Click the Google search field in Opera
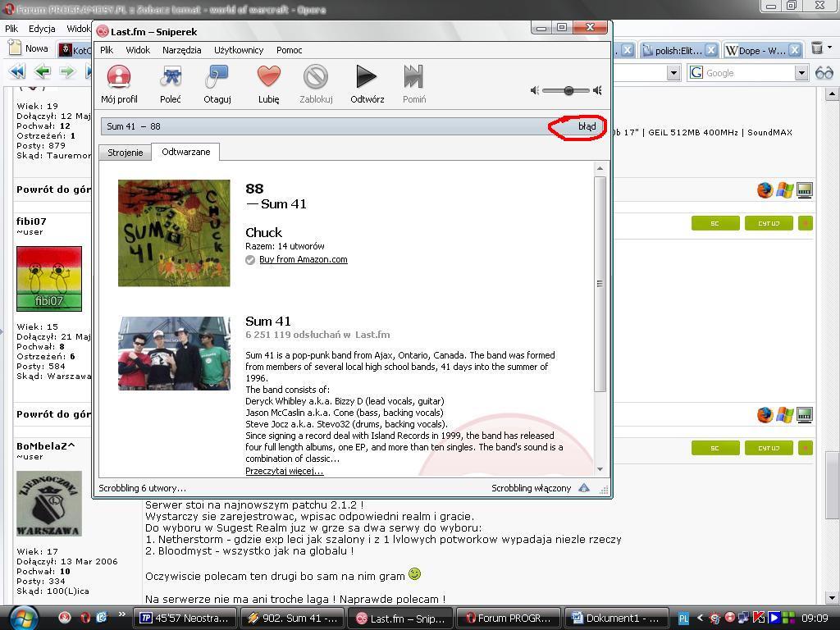 747,73
